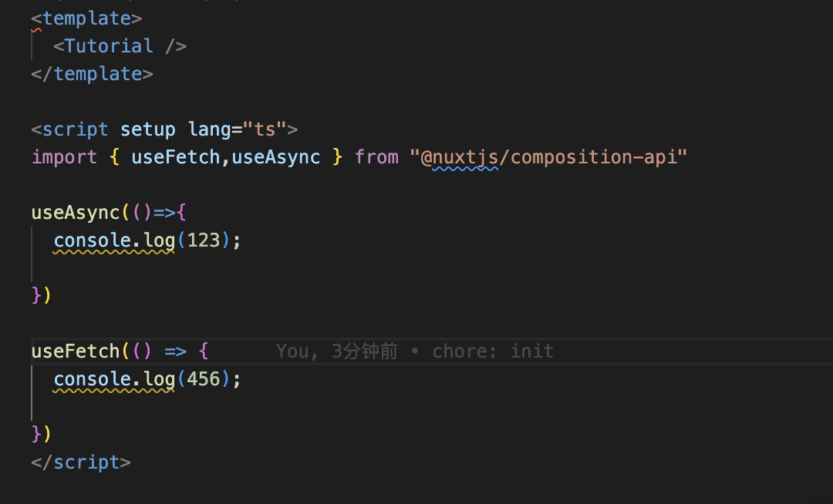Click closing brace of useFetch callback

tap(36, 435)
